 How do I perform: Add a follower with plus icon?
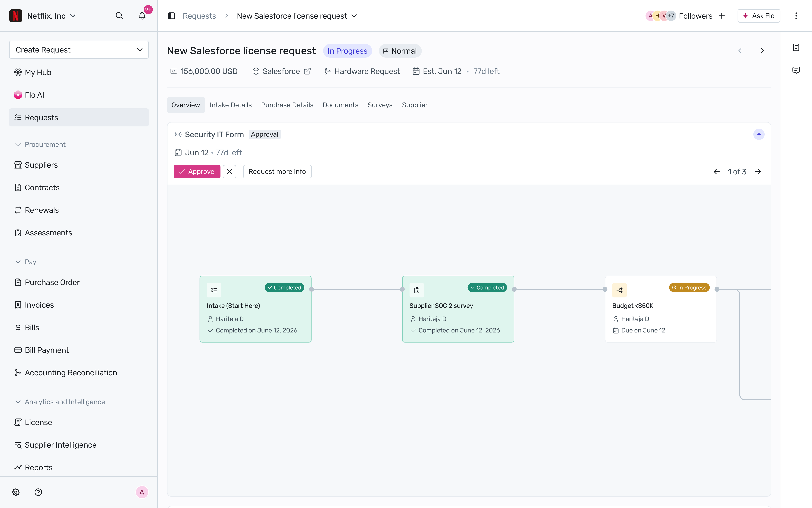pos(722,16)
